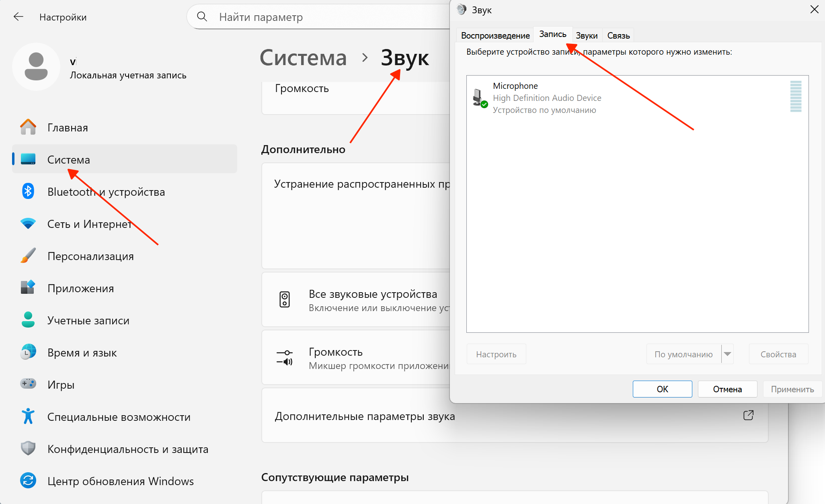Switch to the Связь tab

(618, 35)
